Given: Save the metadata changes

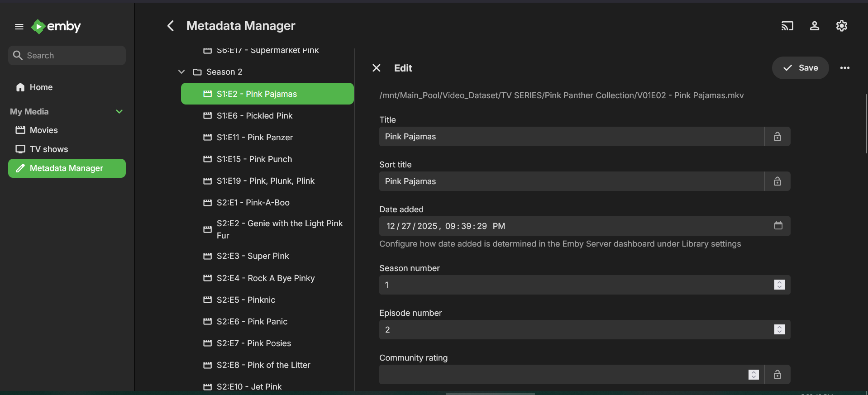Looking at the screenshot, I should 800,68.
